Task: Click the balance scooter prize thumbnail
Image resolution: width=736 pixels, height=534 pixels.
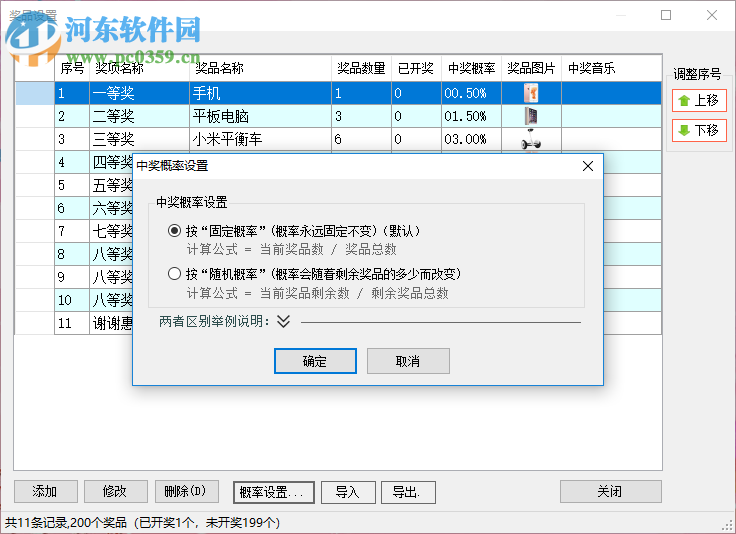Action: pos(531,139)
